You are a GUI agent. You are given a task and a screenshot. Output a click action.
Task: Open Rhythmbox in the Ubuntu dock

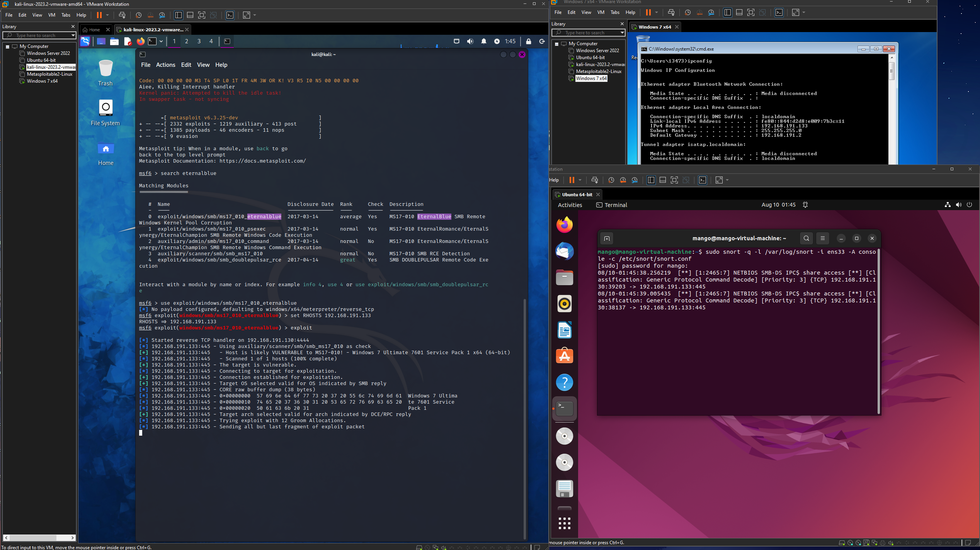click(x=565, y=304)
